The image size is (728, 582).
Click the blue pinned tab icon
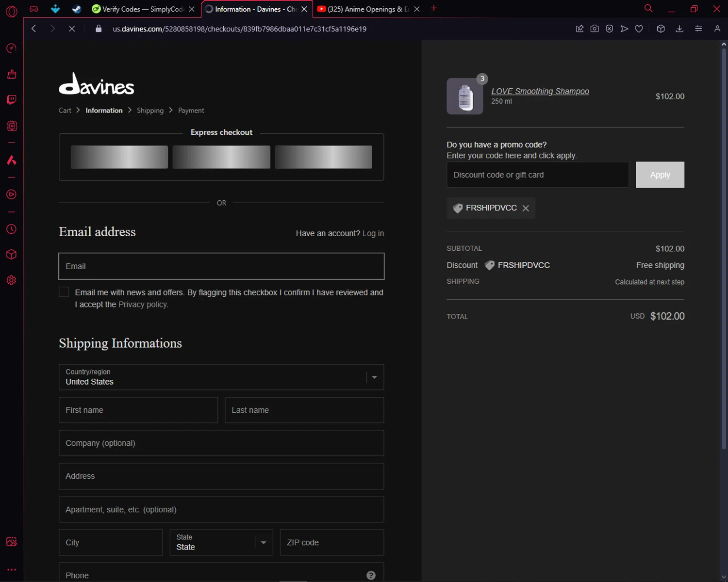(x=55, y=9)
